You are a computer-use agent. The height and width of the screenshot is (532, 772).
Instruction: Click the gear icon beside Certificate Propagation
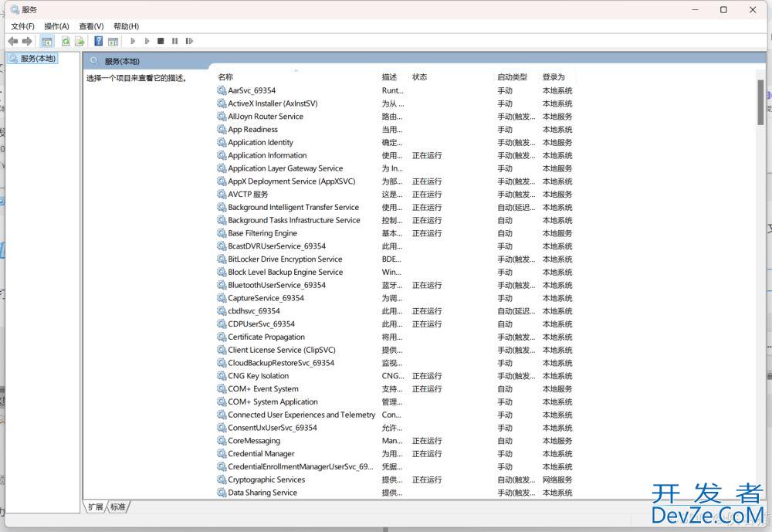click(x=222, y=337)
